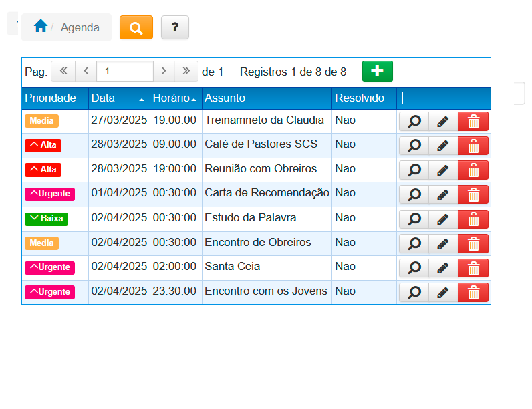The height and width of the screenshot is (409, 532).
Task: Edit the Santa Ceia entry
Action: 442,268
